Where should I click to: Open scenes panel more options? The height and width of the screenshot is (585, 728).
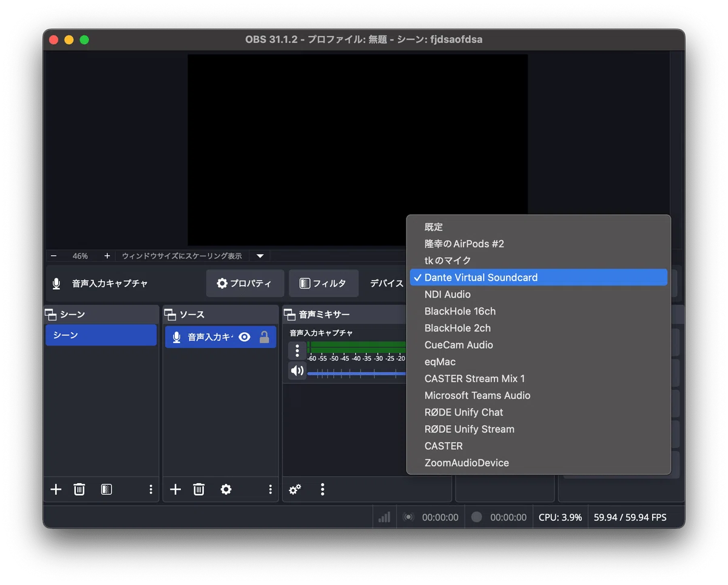click(150, 489)
